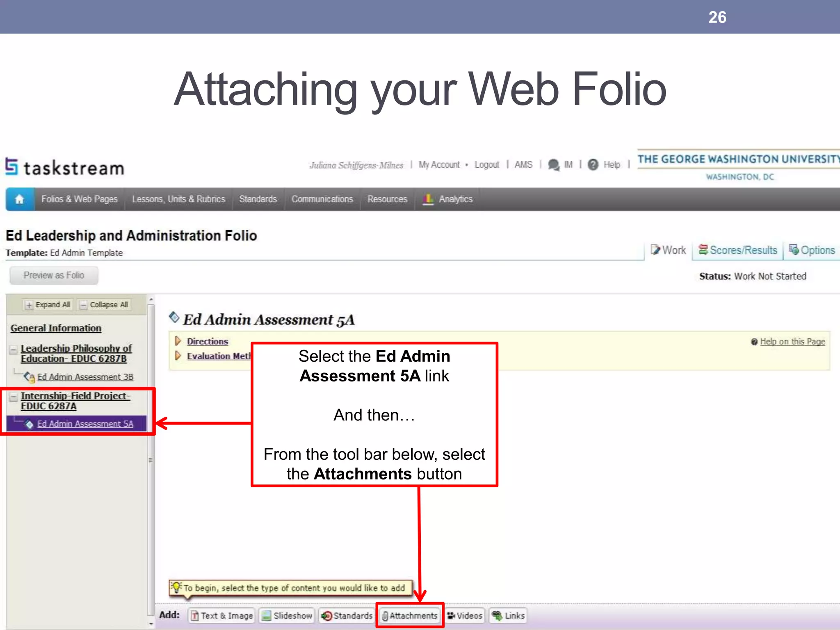Click the Attachments paperclip icon
This screenshot has height=630, width=840.
pos(385,616)
